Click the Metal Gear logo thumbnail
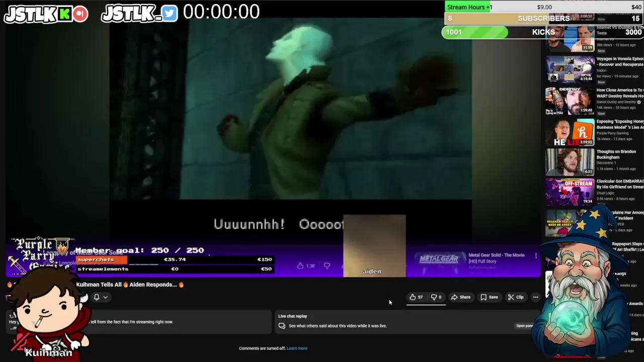 point(439,258)
